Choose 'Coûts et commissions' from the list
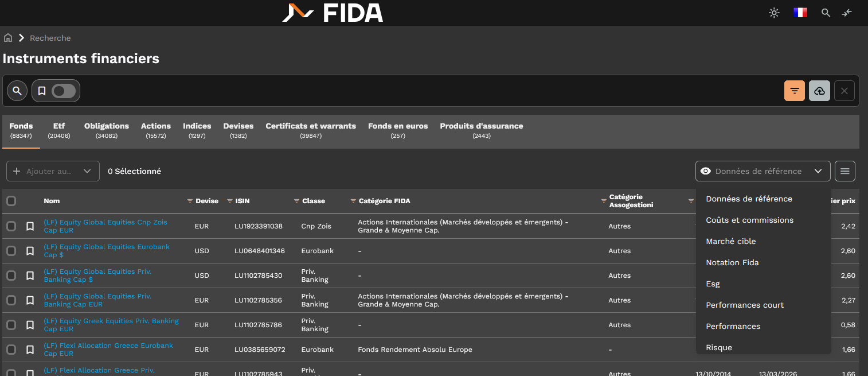 pyautogui.click(x=749, y=220)
